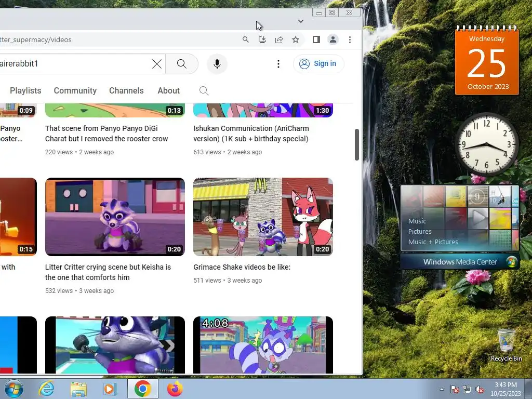Click Action Center flag tray icon
Image resolution: width=532 pixels, height=399 pixels.
(x=454, y=390)
